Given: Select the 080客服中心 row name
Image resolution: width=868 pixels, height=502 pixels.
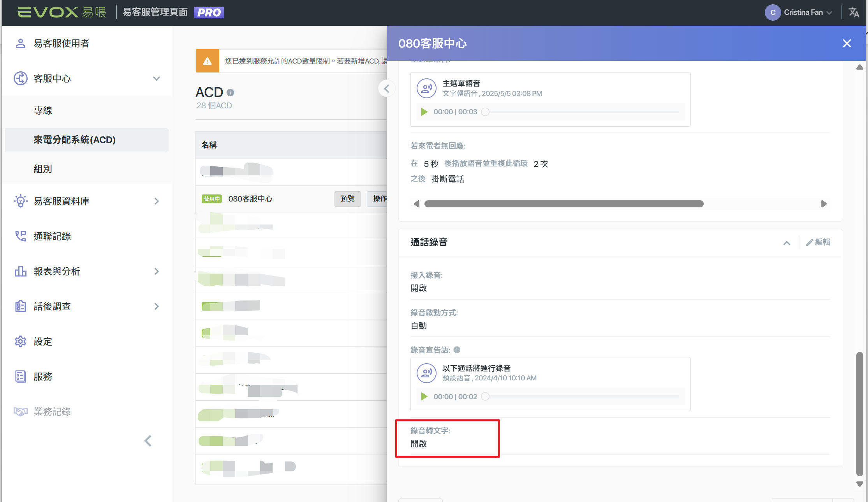Looking at the screenshot, I should point(250,199).
